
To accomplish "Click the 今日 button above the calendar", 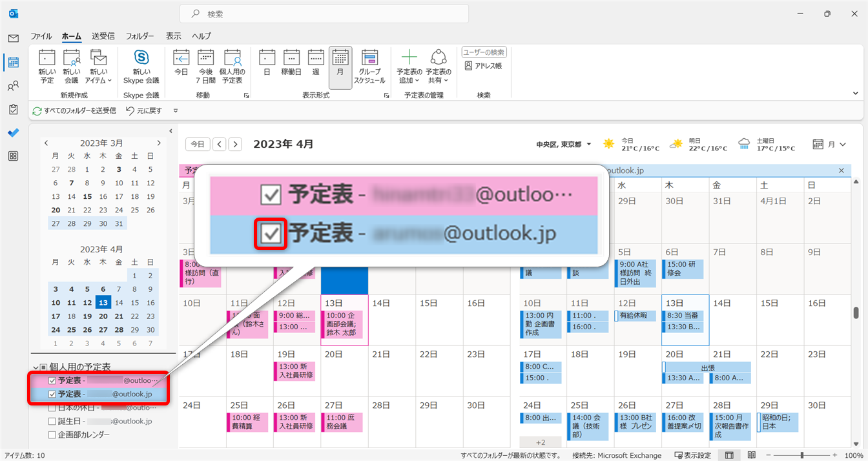I will [x=198, y=144].
